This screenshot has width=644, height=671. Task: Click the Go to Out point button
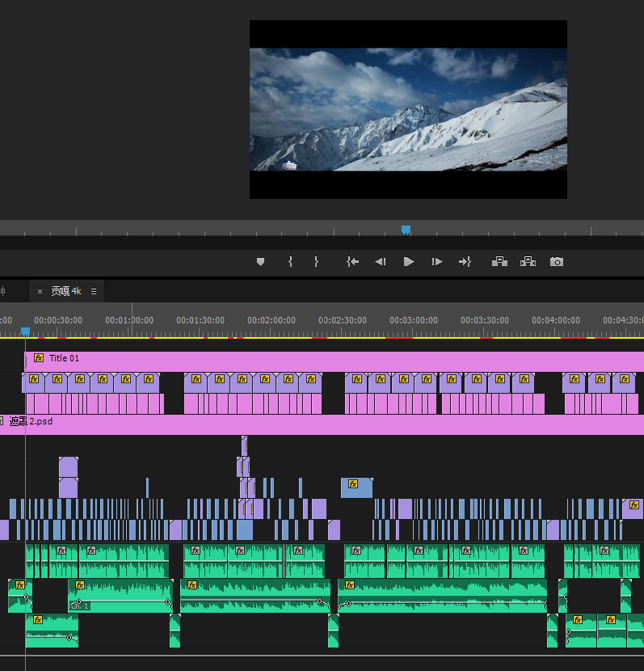tap(465, 261)
